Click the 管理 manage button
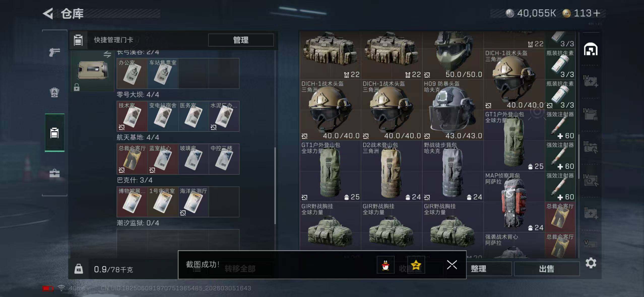Image resolution: width=644 pixels, height=297 pixels. (241, 40)
